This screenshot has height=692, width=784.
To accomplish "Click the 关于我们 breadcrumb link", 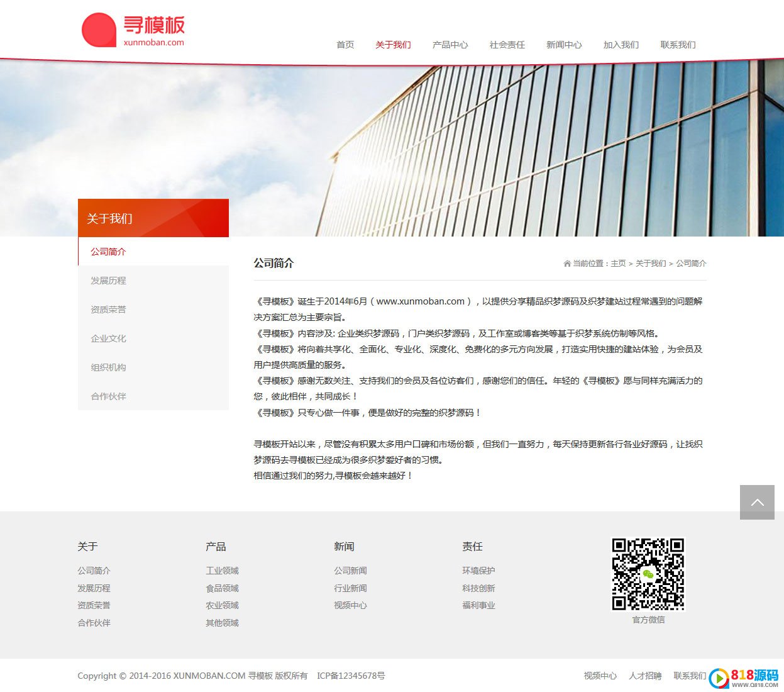I will 651,264.
